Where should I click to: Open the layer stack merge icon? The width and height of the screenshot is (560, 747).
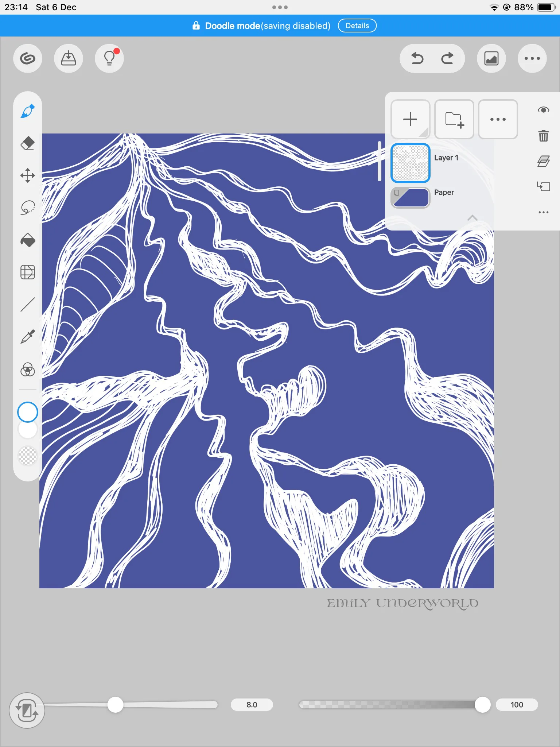click(x=544, y=161)
